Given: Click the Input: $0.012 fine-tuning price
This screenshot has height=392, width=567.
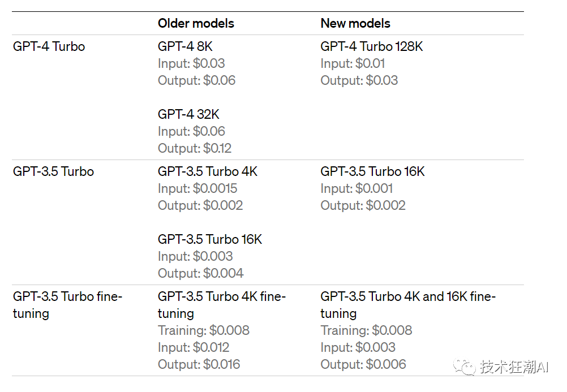Looking at the screenshot, I should [x=194, y=347].
